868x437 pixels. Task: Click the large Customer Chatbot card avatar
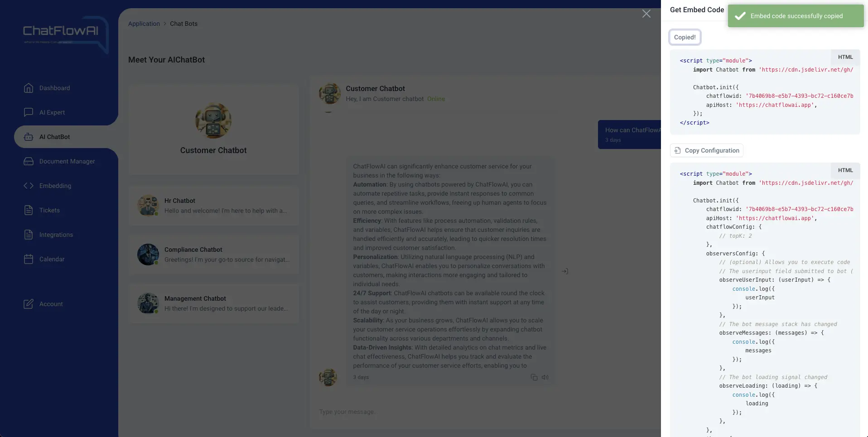click(x=213, y=121)
